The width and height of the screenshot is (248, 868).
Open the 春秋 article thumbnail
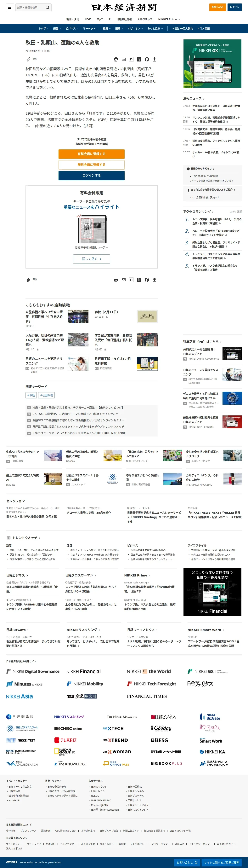(147, 316)
